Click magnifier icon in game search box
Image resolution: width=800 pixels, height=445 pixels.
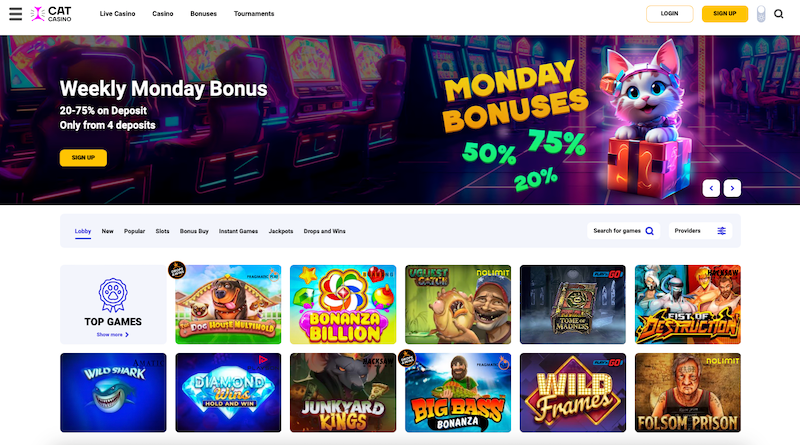649,231
